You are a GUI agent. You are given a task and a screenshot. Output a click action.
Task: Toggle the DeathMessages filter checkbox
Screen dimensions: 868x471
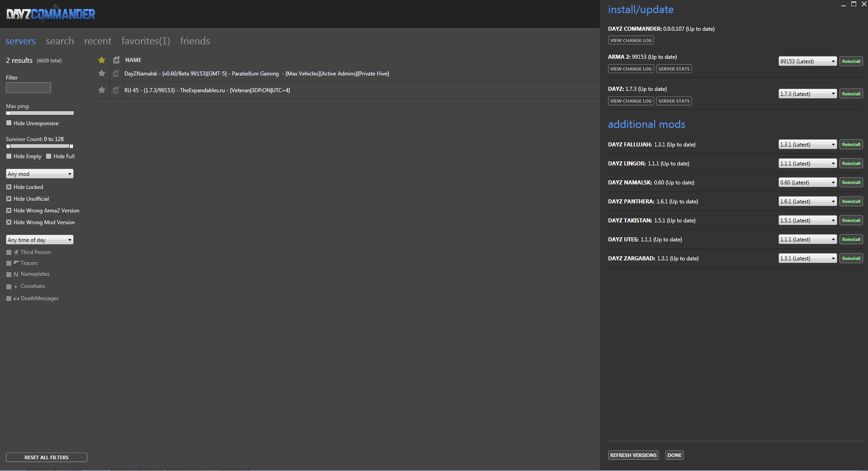pos(9,298)
